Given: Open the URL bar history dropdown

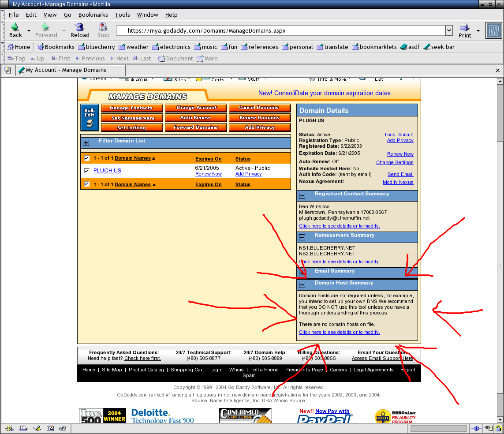Looking at the screenshot, I should tap(449, 30).
